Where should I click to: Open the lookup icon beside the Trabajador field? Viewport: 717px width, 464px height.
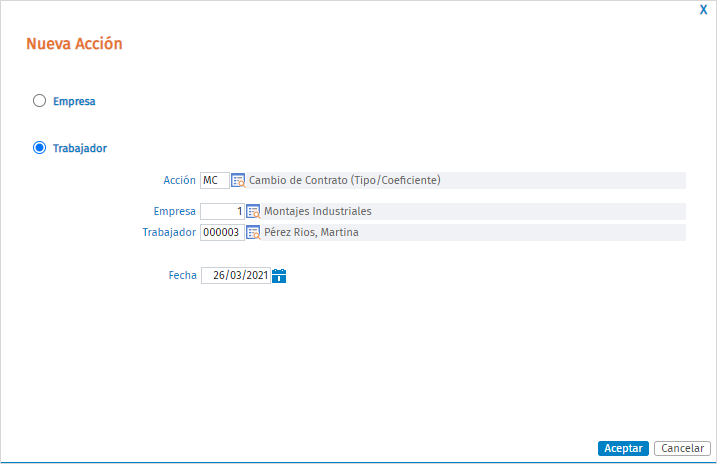coord(253,233)
